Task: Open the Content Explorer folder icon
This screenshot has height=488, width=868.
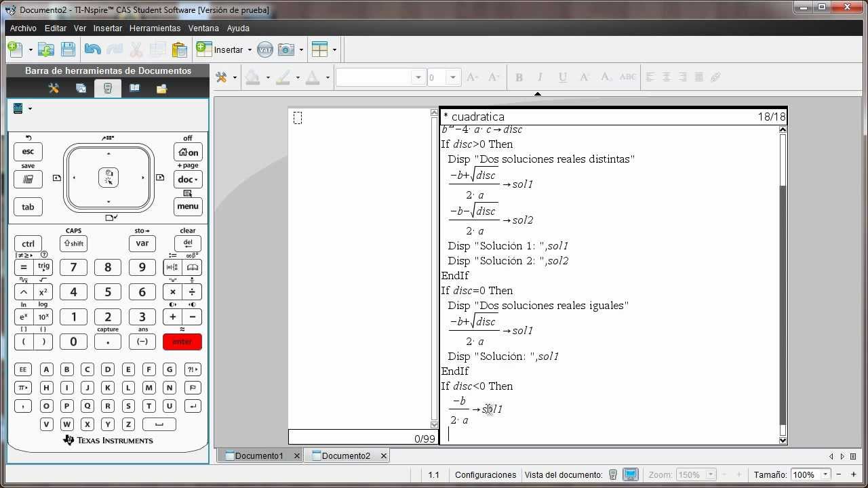Action: pyautogui.click(x=162, y=88)
